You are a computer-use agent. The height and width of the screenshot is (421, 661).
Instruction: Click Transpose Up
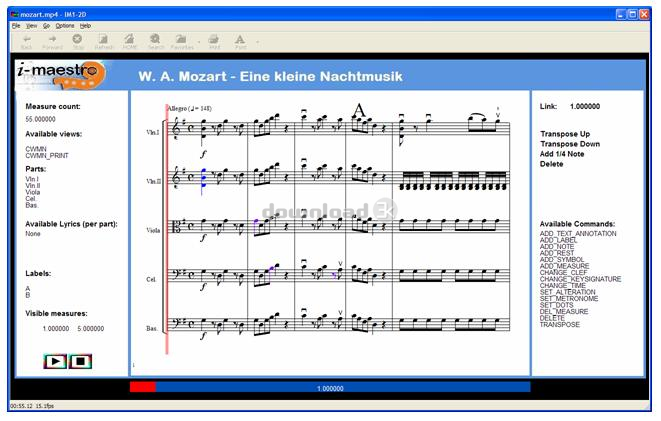(x=565, y=134)
